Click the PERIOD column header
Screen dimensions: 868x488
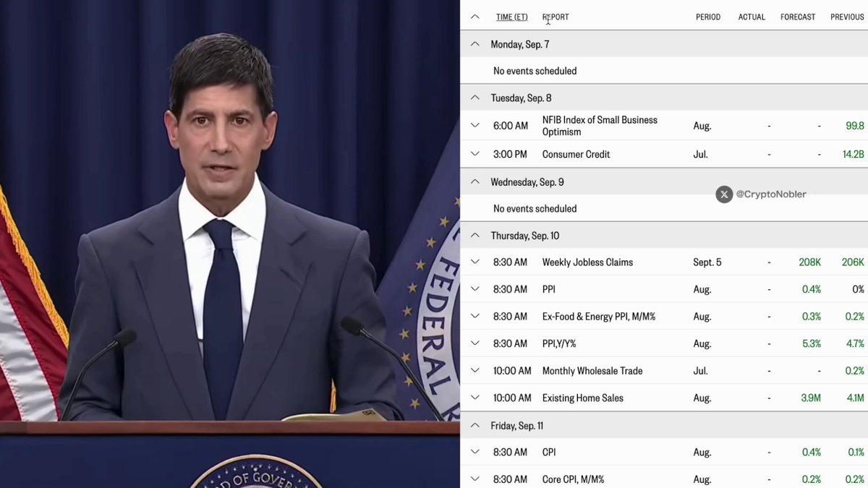708,17
